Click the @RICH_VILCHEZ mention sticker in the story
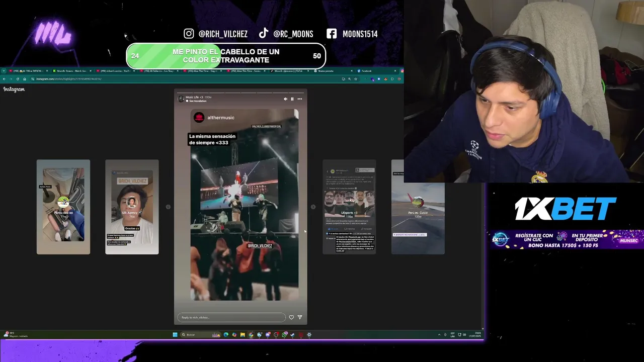This screenshot has width=644, height=362. [x=260, y=246]
